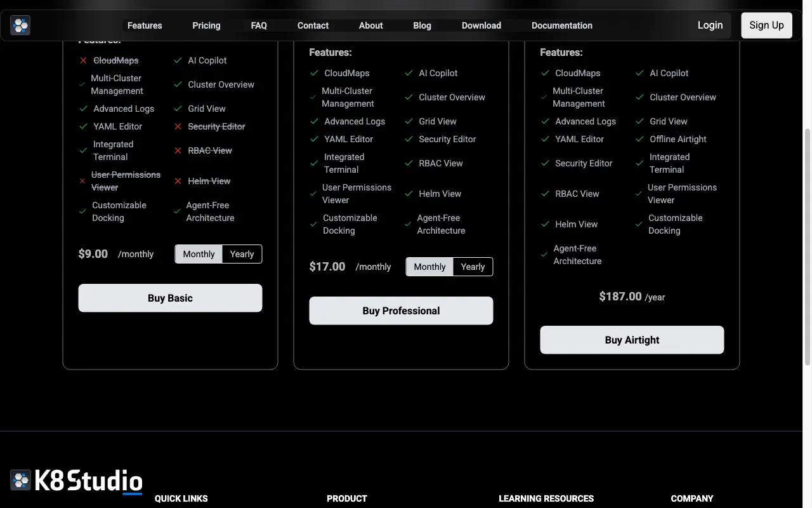Click check beside Agent-Free Architecture in Airtight plan
Screen dimensions: 812x508
pos(544,255)
